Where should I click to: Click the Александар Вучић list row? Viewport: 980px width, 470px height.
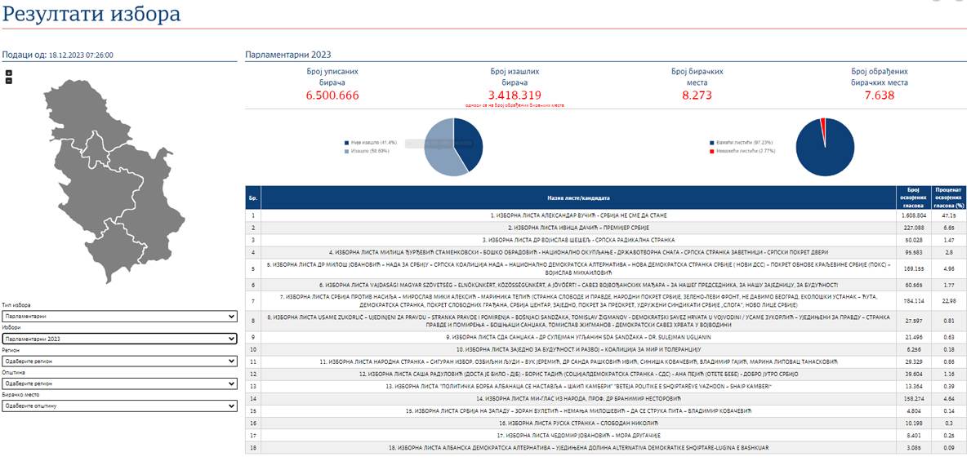tap(578, 215)
